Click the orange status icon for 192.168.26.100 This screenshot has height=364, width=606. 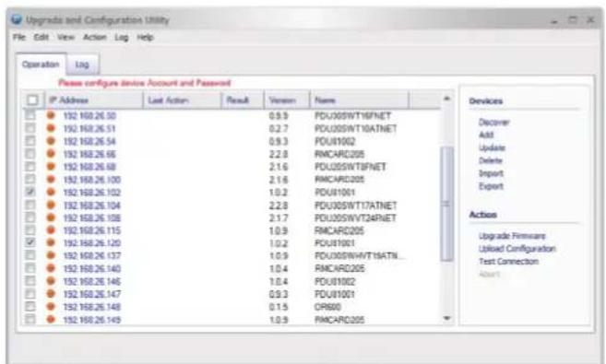tap(51, 179)
